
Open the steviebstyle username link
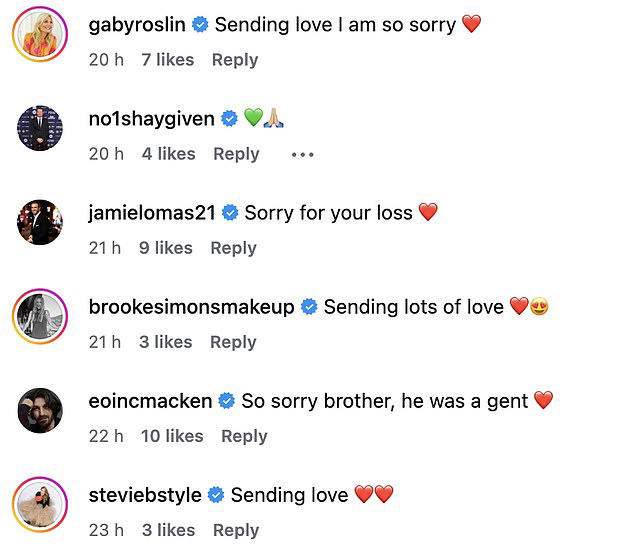(x=145, y=495)
